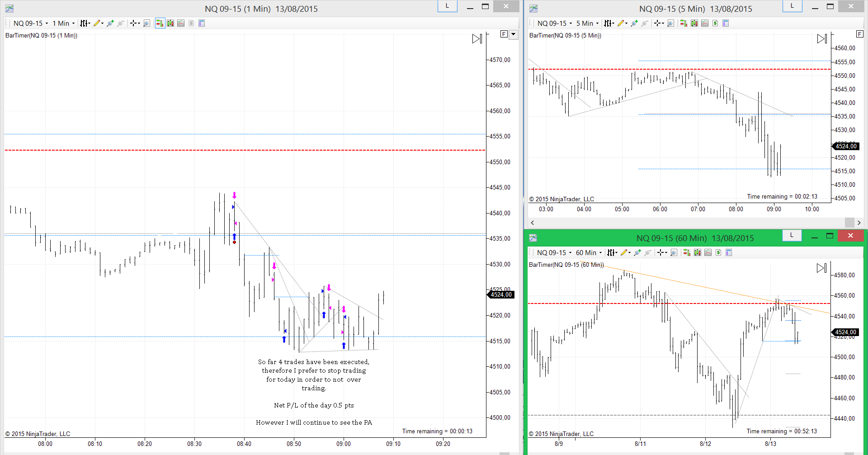The image size is (868, 455).
Task: Click Zoom In icon in 60 Min chart
Action: click(637, 252)
